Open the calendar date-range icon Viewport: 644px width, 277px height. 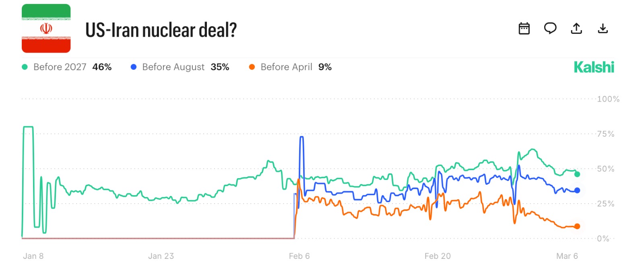pyautogui.click(x=524, y=29)
